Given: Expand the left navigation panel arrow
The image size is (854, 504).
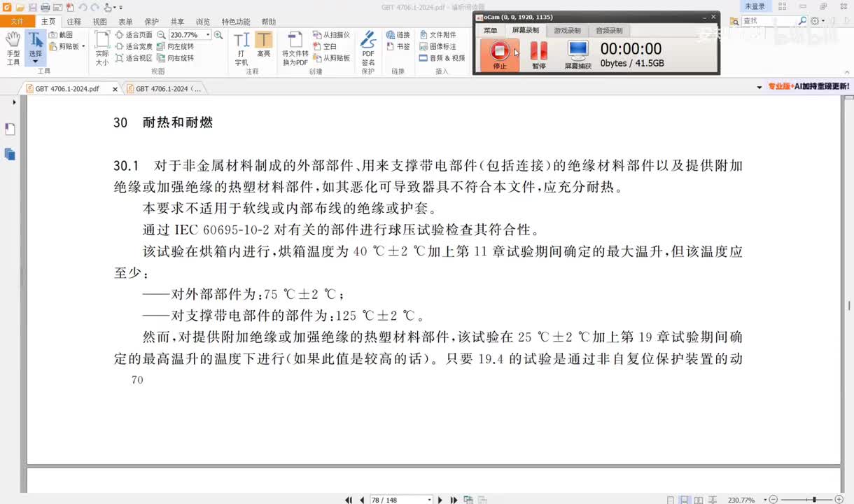Looking at the screenshot, I should (14, 102).
